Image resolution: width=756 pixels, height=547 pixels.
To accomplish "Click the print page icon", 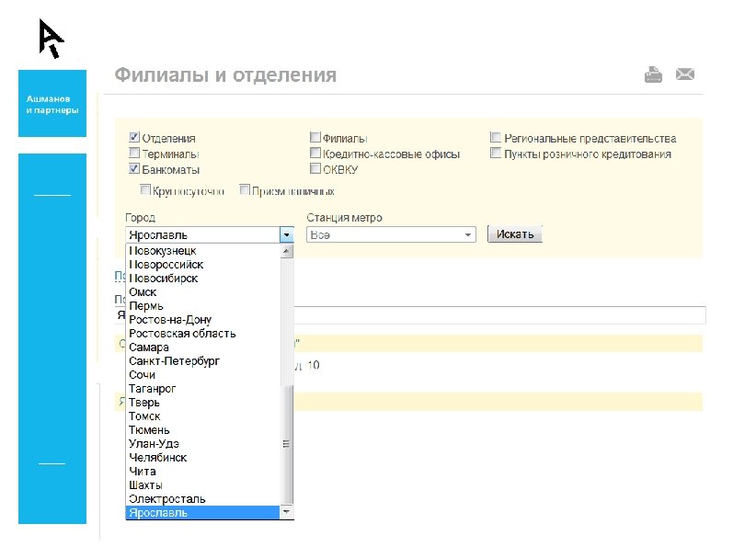I will 653,74.
